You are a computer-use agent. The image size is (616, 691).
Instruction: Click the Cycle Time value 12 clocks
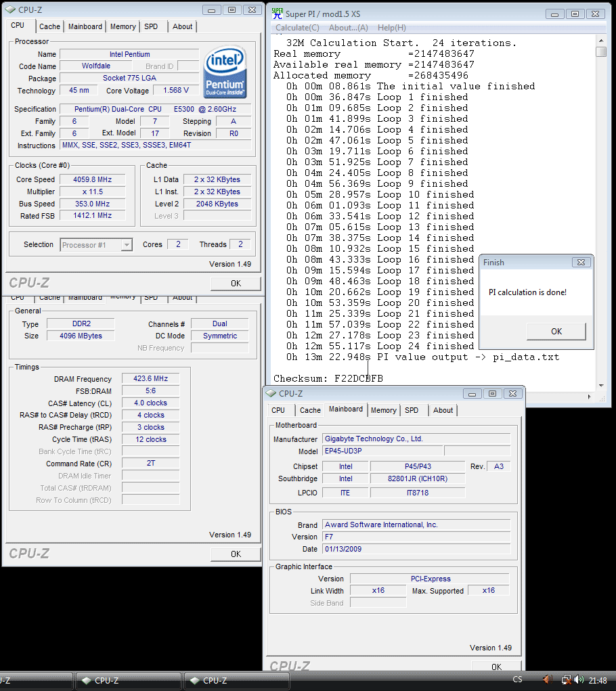click(151, 439)
